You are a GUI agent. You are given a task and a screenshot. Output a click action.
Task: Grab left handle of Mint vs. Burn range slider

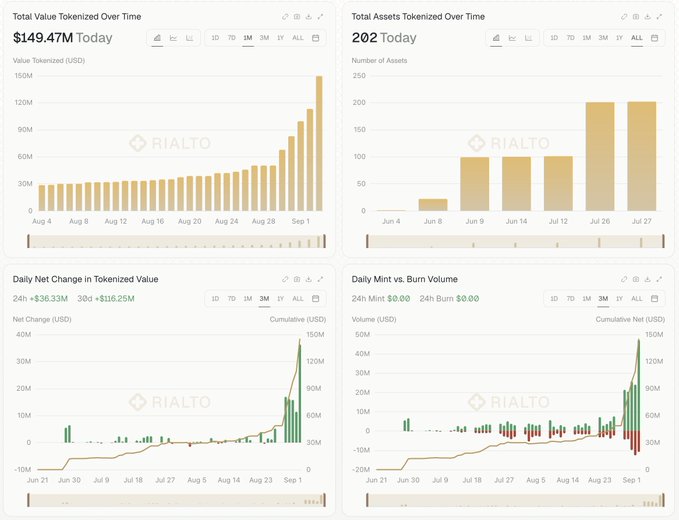[x=368, y=500]
